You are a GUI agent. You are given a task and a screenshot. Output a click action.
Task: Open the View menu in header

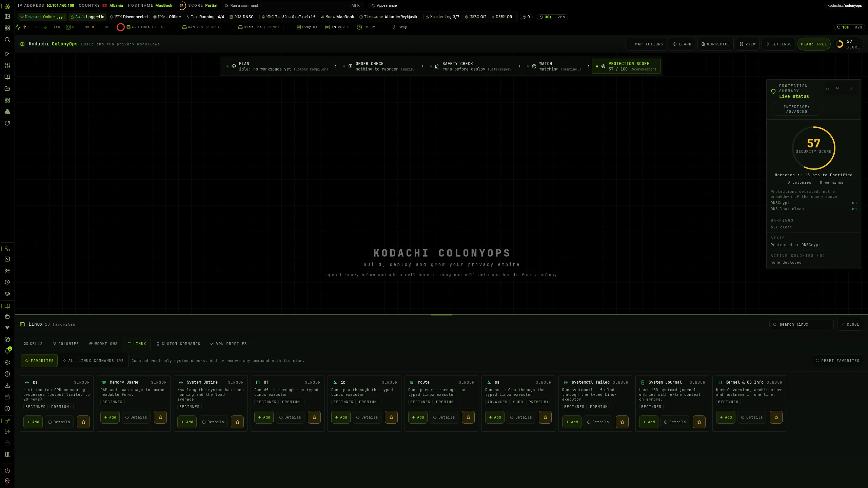point(748,44)
